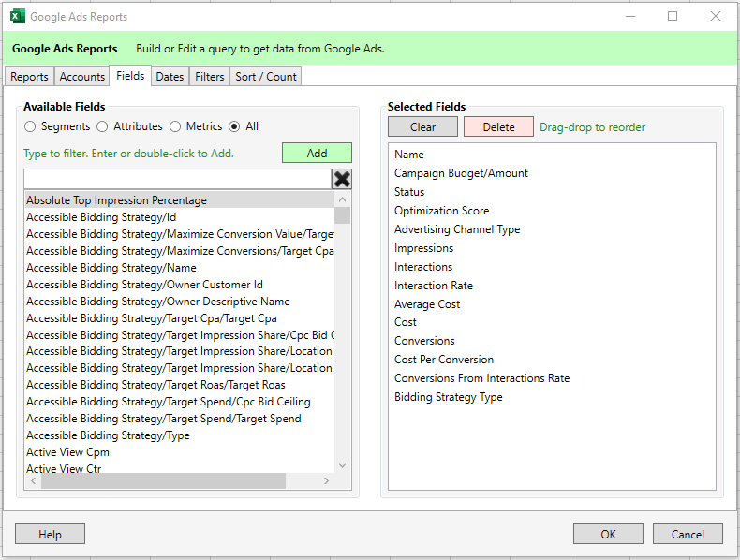Click the Delete button

point(499,127)
